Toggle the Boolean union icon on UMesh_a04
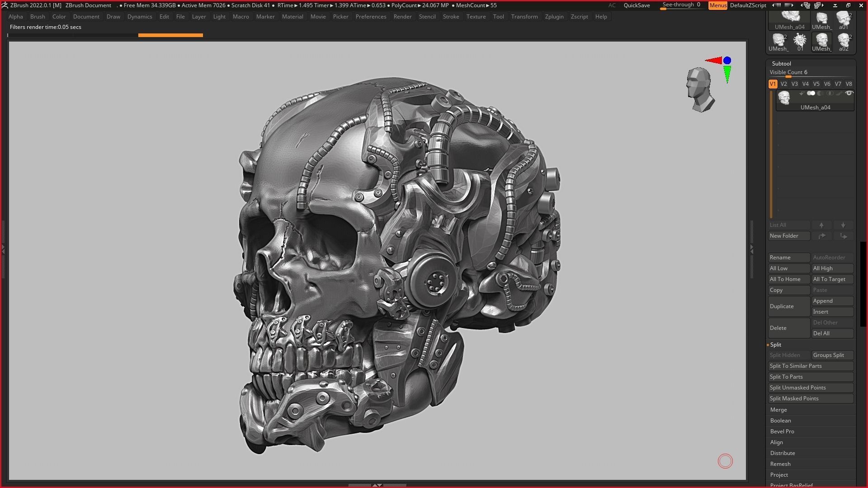 (x=811, y=94)
